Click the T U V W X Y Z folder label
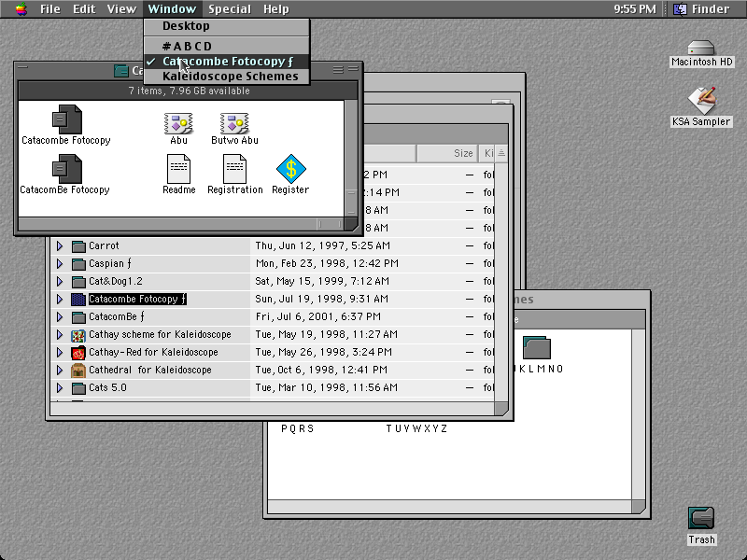 click(x=416, y=428)
